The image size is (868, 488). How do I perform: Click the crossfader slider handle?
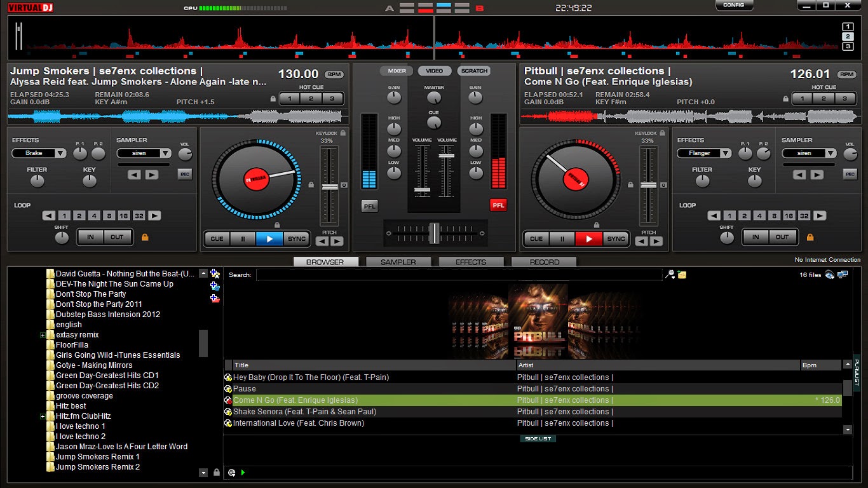[434, 233]
